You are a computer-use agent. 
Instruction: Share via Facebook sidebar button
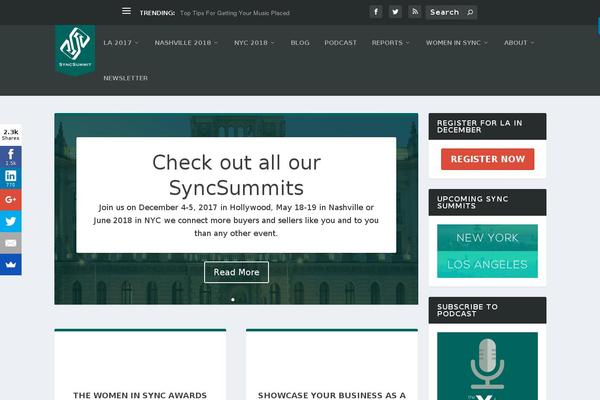11,157
